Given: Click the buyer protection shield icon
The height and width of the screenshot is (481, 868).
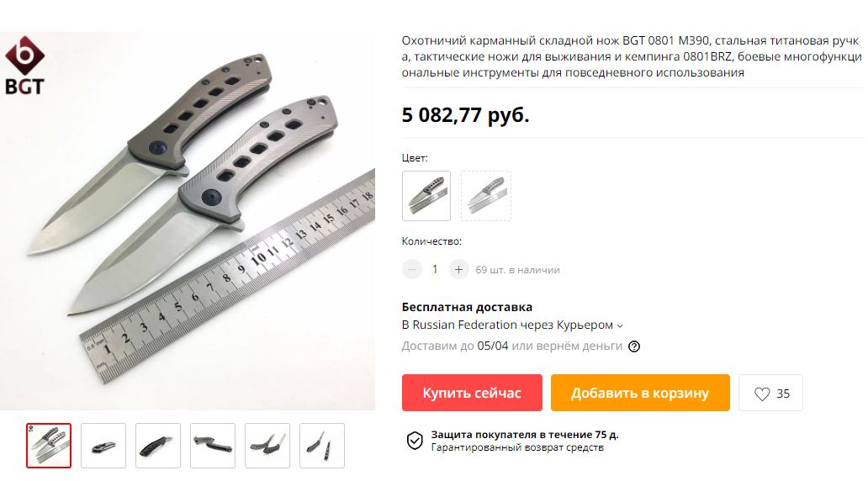Looking at the screenshot, I should click(415, 441).
